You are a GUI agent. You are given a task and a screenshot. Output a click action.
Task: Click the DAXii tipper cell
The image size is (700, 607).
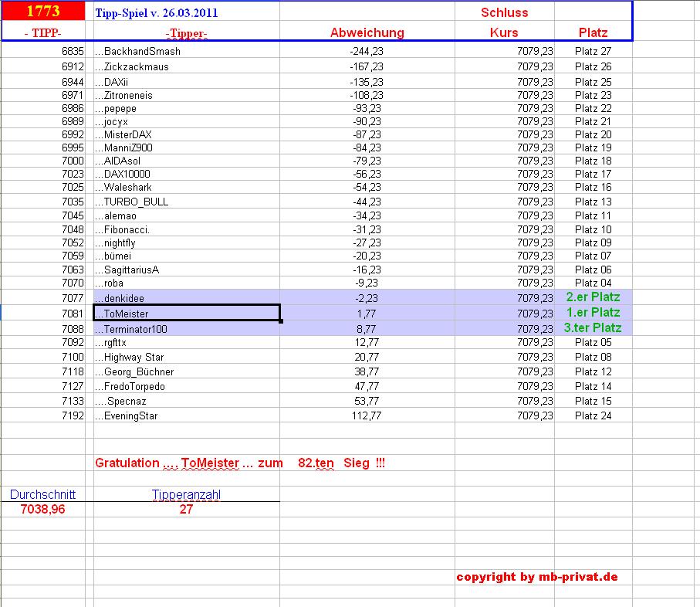(x=187, y=82)
